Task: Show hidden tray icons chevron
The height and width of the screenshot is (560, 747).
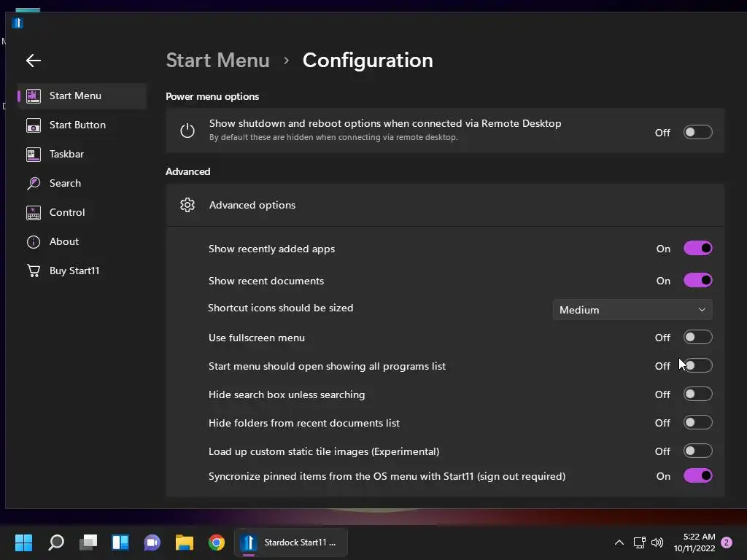Action: click(619, 542)
